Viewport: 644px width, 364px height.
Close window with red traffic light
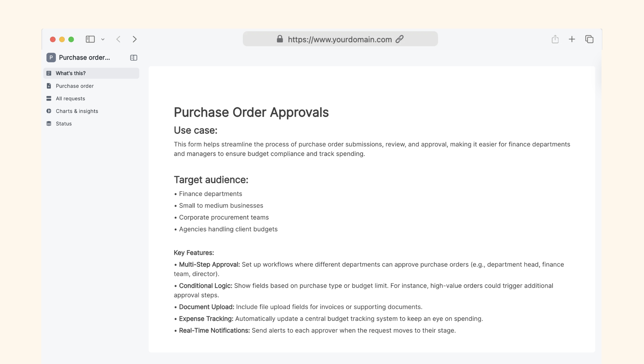coord(53,40)
